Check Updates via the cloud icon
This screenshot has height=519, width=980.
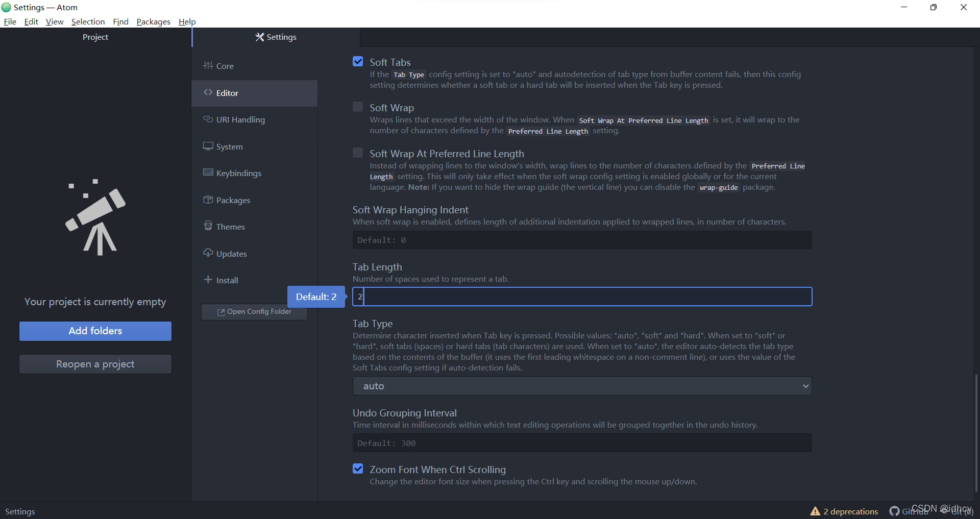tap(208, 253)
